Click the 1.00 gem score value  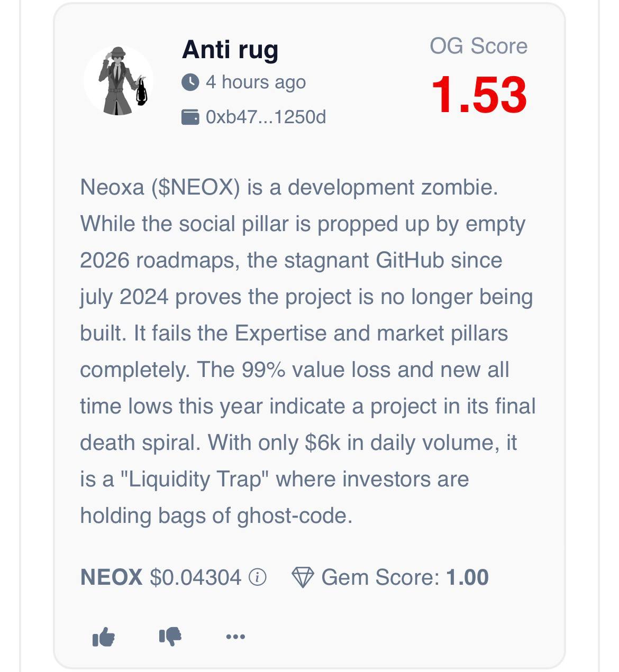click(467, 577)
